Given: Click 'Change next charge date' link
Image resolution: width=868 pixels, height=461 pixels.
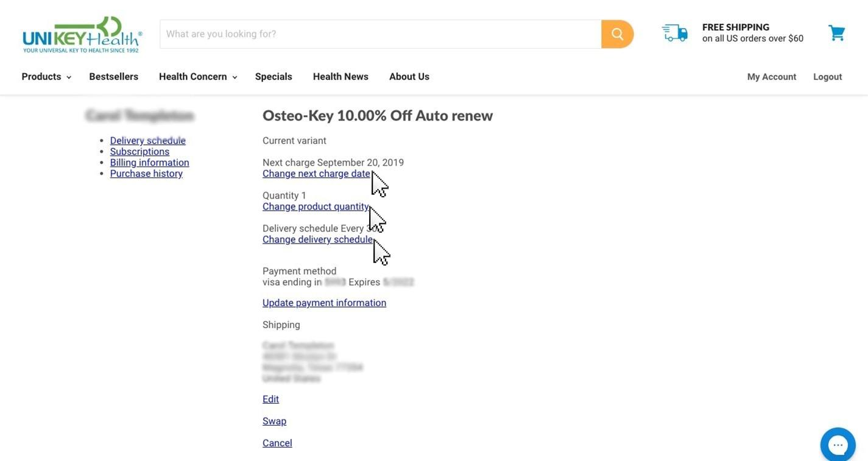Looking at the screenshot, I should (316, 174).
